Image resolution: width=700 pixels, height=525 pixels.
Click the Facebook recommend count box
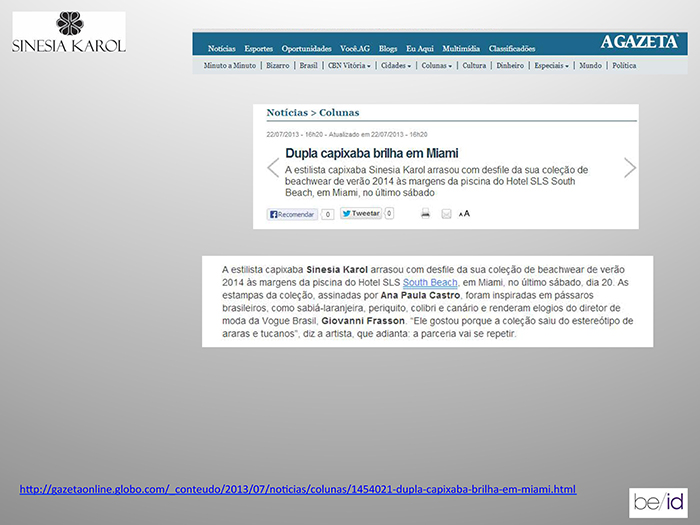tap(328, 215)
